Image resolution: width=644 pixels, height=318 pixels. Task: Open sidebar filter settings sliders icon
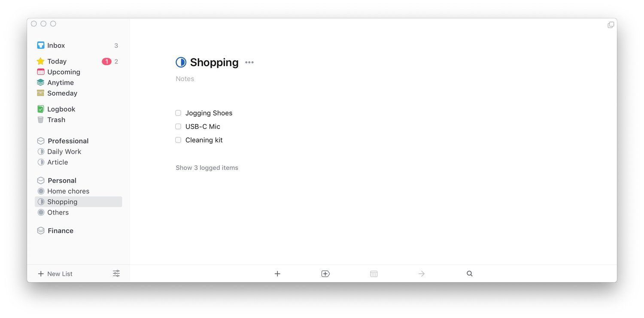(x=116, y=274)
